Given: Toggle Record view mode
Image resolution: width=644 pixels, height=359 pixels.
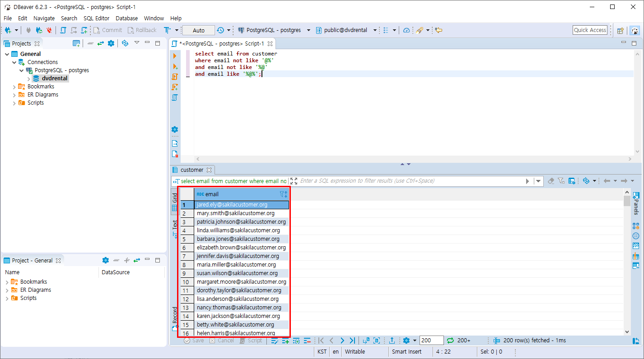Looking at the screenshot, I should (175, 319).
